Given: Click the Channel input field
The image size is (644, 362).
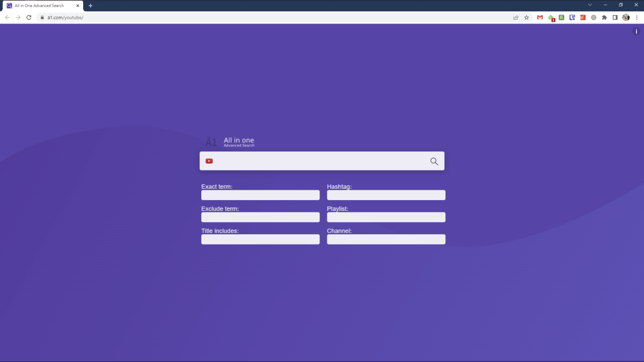Looking at the screenshot, I should tap(386, 239).
